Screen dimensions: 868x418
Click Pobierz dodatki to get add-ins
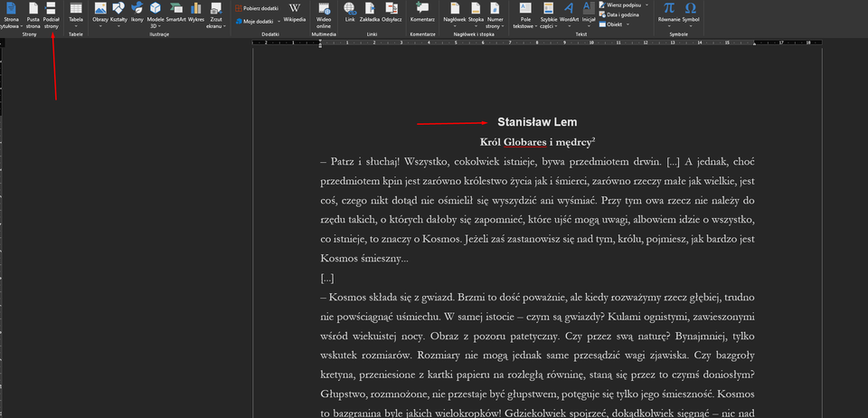(256, 8)
